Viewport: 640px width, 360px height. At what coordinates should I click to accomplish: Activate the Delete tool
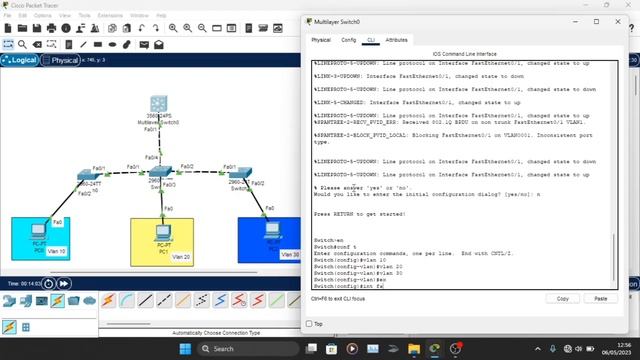click(37, 44)
